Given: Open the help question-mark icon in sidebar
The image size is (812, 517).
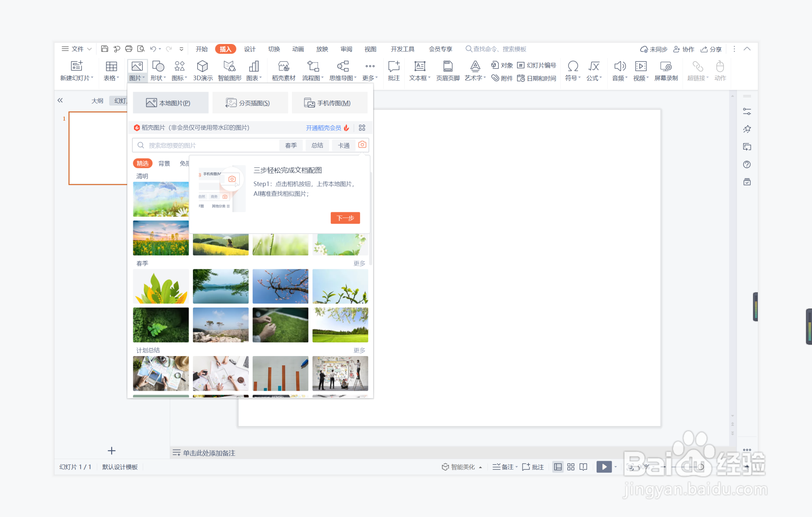Looking at the screenshot, I should (x=747, y=165).
